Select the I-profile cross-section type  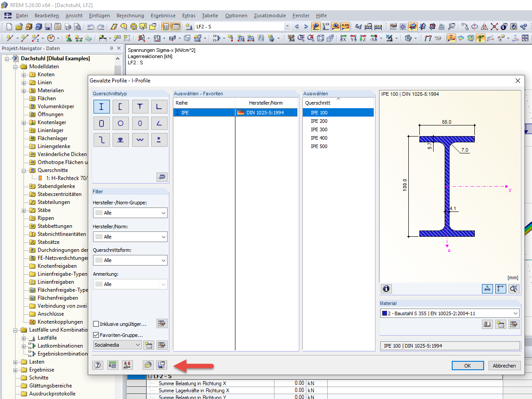pyautogui.click(x=102, y=106)
